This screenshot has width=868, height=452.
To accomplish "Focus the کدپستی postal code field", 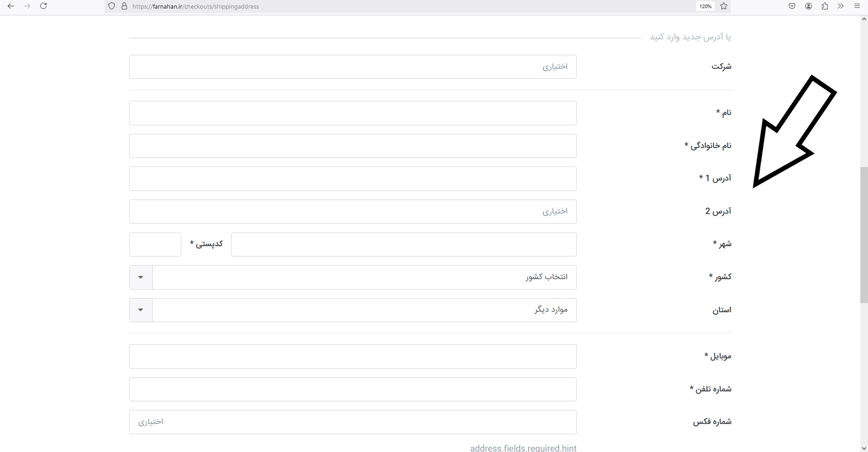I will tap(155, 244).
